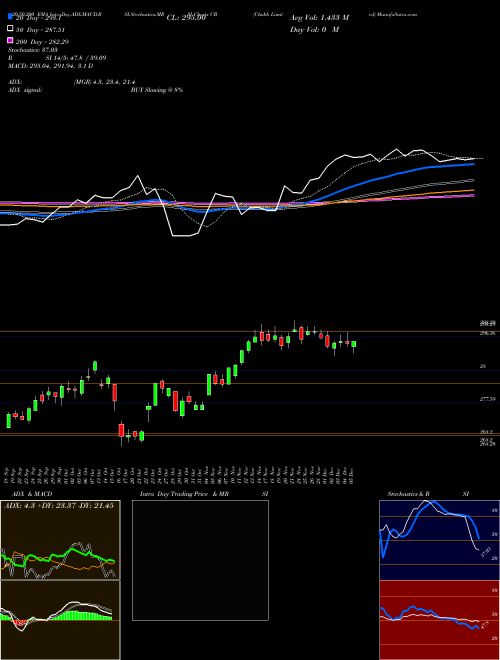
Task: Open the empty intra day price panel
Action: 200,560
